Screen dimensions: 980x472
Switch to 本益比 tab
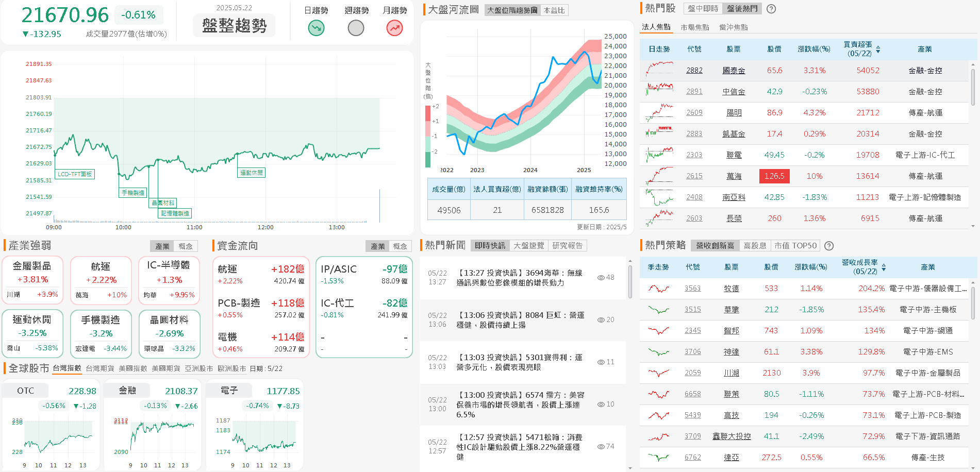pyautogui.click(x=554, y=10)
